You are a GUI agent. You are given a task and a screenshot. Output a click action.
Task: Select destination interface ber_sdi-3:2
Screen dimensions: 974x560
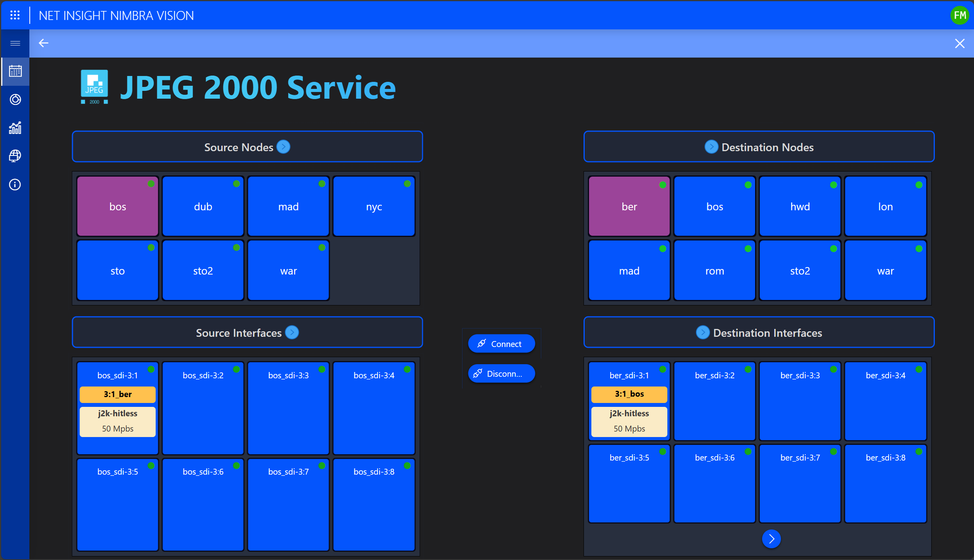pyautogui.click(x=714, y=401)
